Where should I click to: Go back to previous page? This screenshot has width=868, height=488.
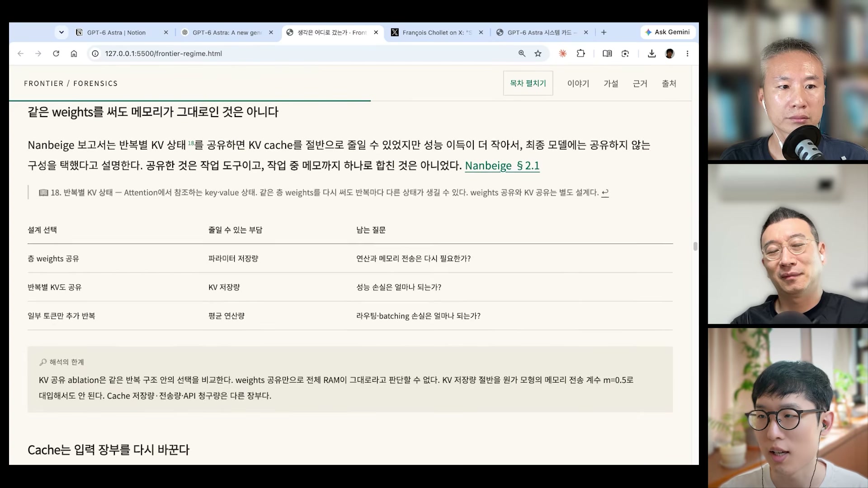pyautogui.click(x=20, y=53)
